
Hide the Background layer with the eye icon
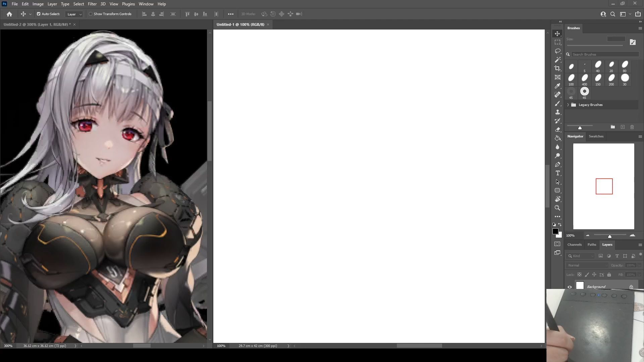[x=570, y=287]
